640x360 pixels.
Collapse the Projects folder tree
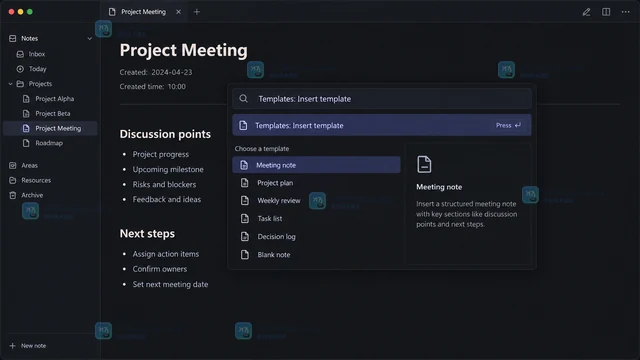11,84
